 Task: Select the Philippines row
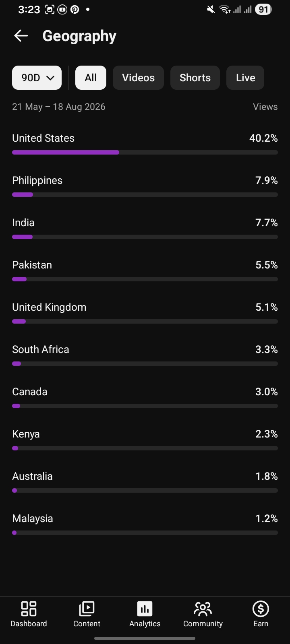(145, 186)
